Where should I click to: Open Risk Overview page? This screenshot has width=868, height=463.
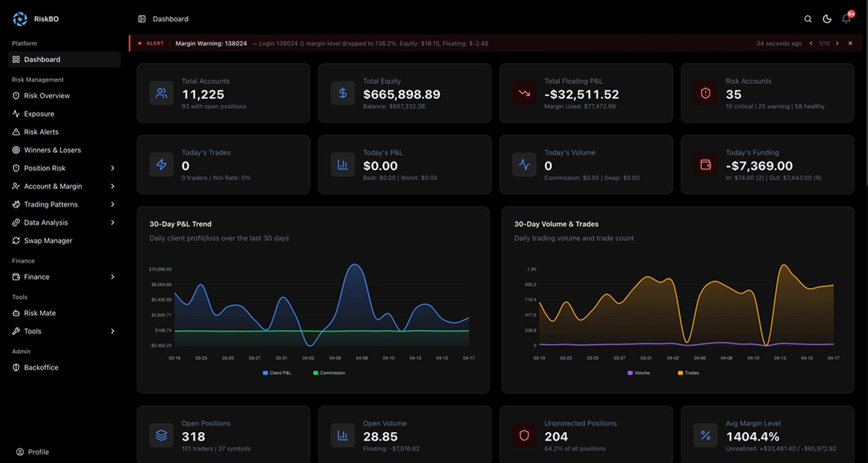tap(46, 95)
